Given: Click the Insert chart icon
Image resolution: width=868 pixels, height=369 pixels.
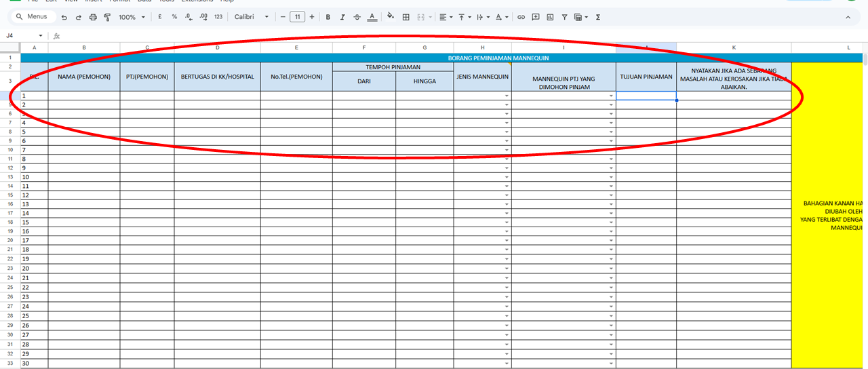Looking at the screenshot, I should click(x=550, y=17).
